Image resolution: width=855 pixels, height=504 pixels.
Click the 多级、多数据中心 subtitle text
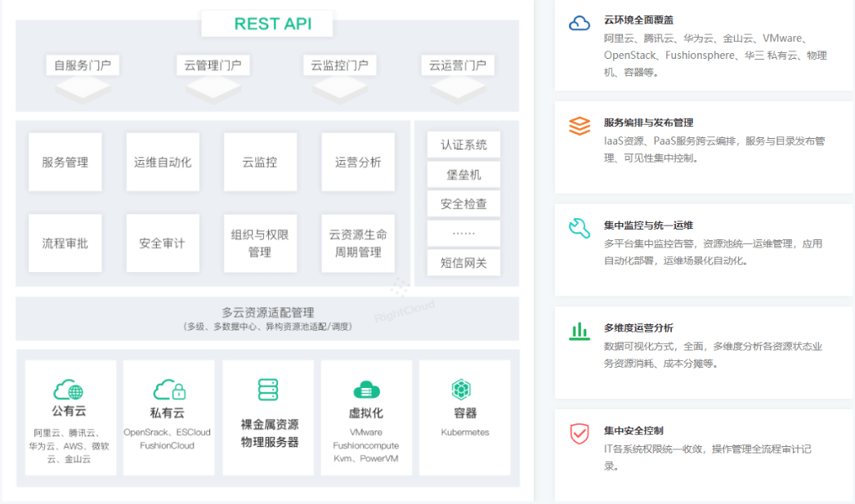267,327
